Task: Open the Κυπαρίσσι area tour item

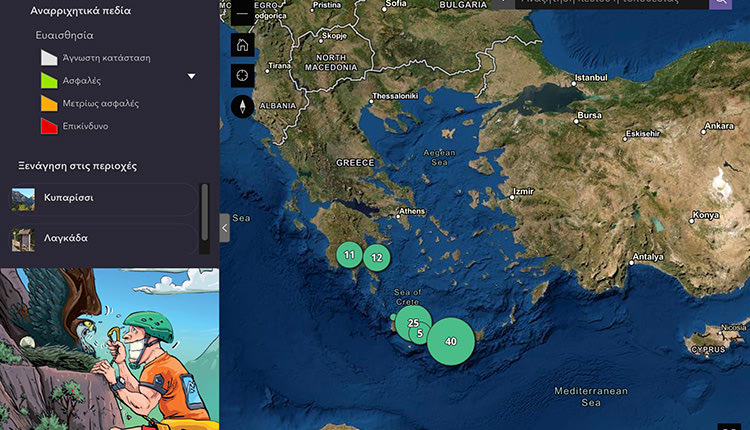Action: coord(103,198)
